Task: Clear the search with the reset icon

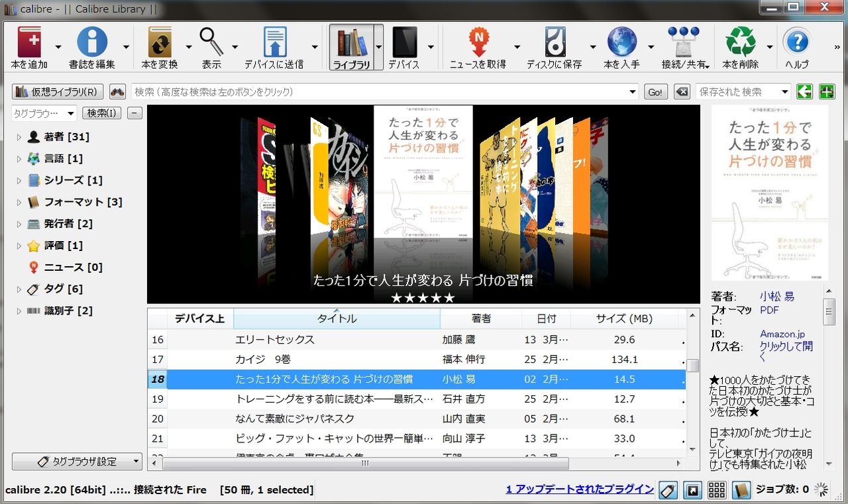Action: tap(682, 92)
